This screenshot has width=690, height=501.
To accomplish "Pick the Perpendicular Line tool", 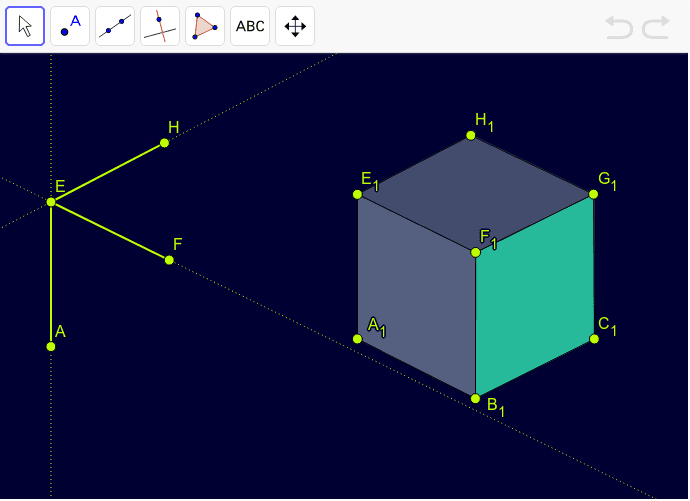I will [x=160, y=26].
